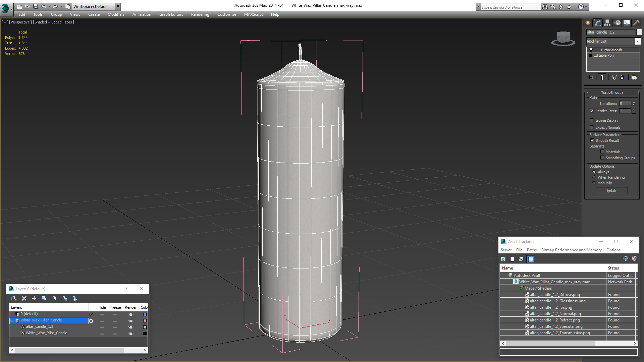The image size is (644, 362).
Task: Select When Rendering update option
Action: (594, 177)
